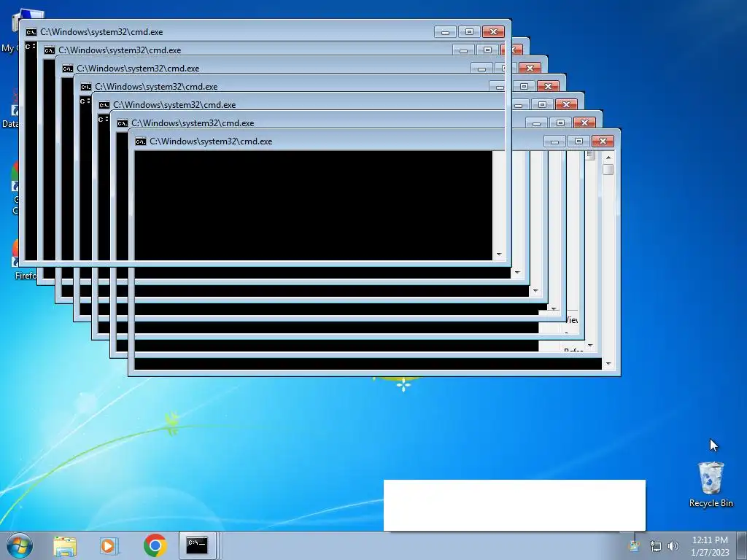Screen dimensions: 747x560
Task: Click the title bar icon of the third cmd window
Action: (x=67, y=68)
